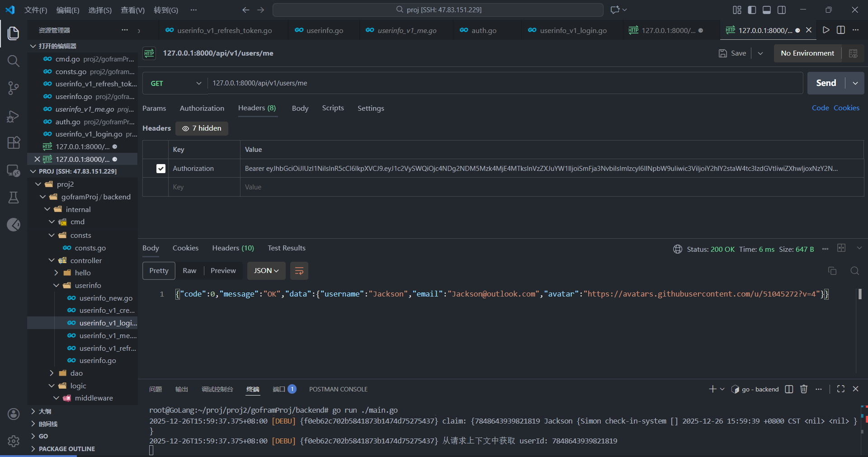Open the Run and Debug view
This screenshot has height=457, width=868.
click(14, 116)
